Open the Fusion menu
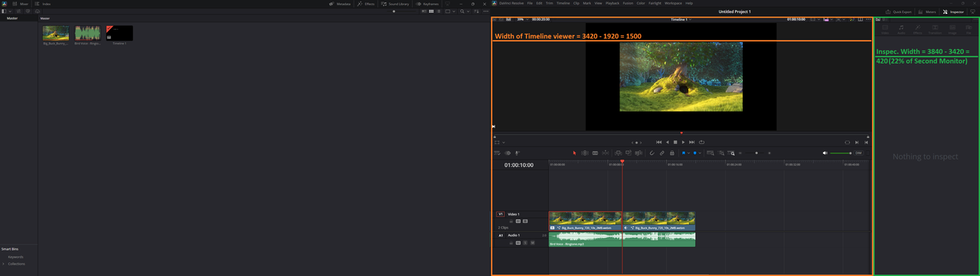Viewport: 980px width, 276px height. coord(628,3)
